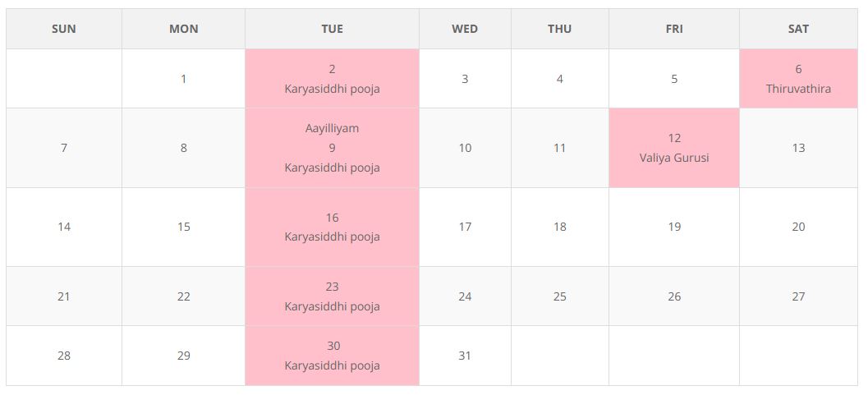Click date 27 on Saturday

(x=798, y=296)
